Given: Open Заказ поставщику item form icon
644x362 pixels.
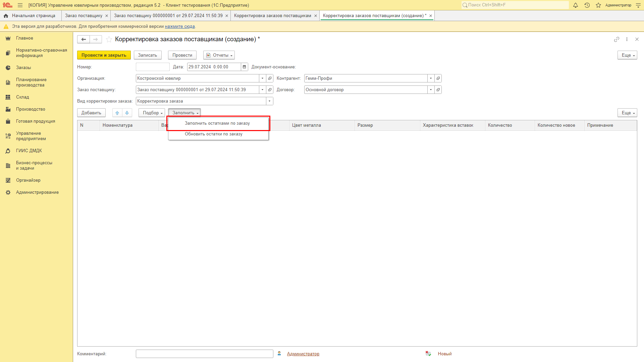Looking at the screenshot, I should point(270,90).
